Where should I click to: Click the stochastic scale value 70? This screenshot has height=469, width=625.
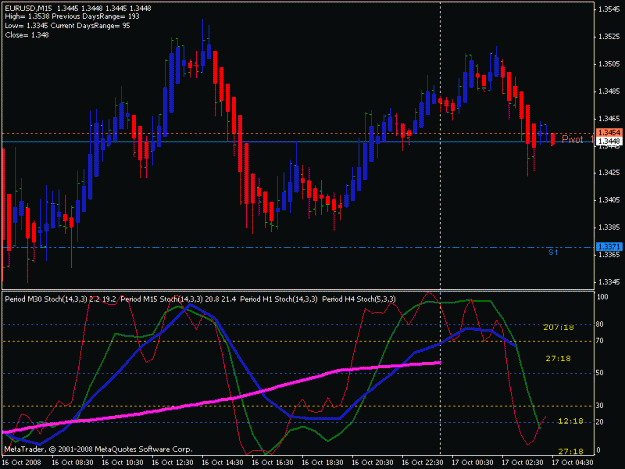click(x=600, y=341)
